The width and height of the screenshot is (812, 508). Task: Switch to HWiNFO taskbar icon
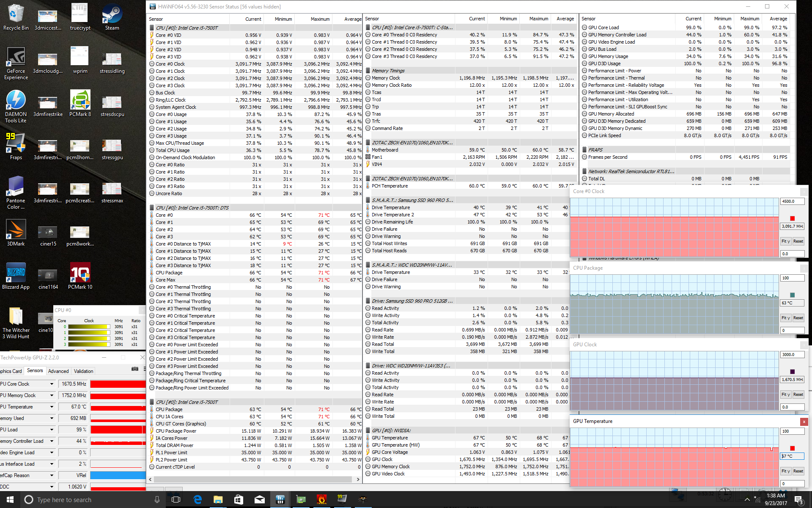pos(280,500)
